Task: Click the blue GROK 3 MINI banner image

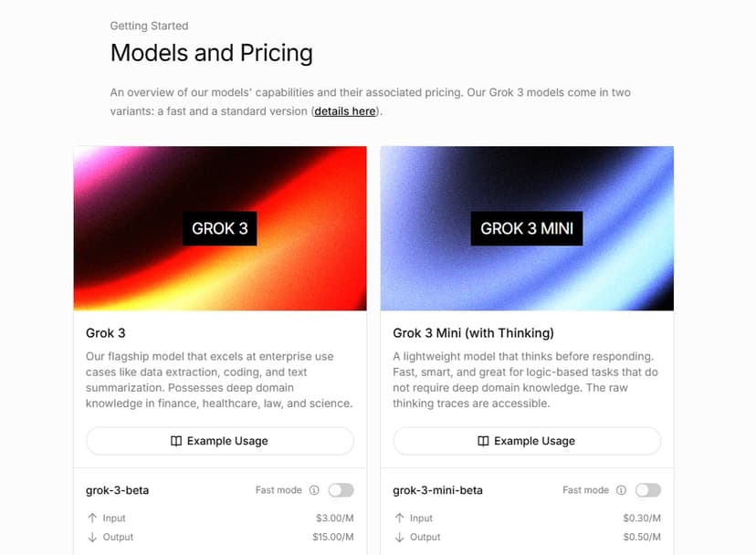Action: pyautogui.click(x=527, y=228)
